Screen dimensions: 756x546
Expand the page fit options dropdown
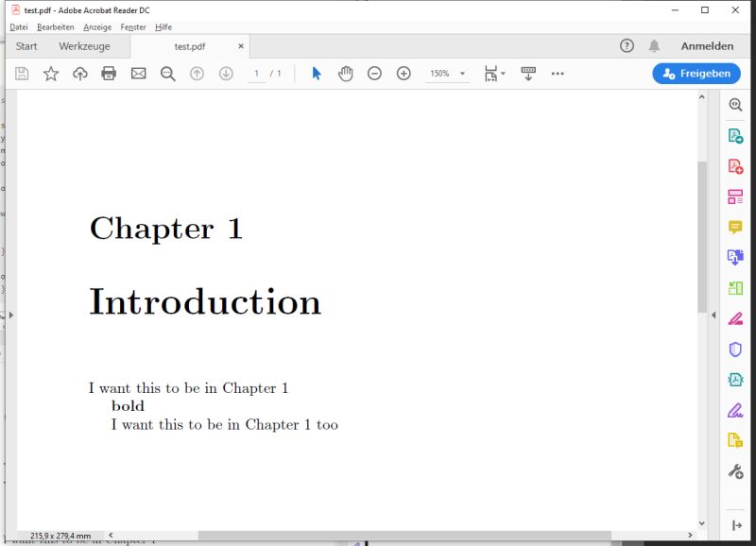coord(502,73)
